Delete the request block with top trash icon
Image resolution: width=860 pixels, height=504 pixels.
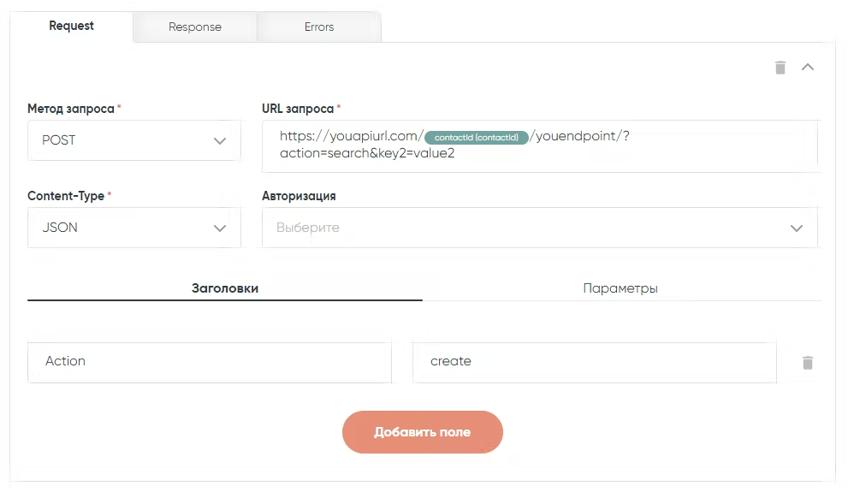click(780, 68)
